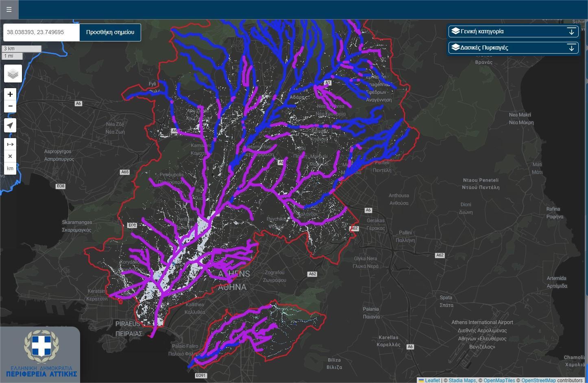Expand the Γενική κατηγορία panel arrow
Image resolution: width=588 pixels, height=383 pixels.
[x=571, y=31]
